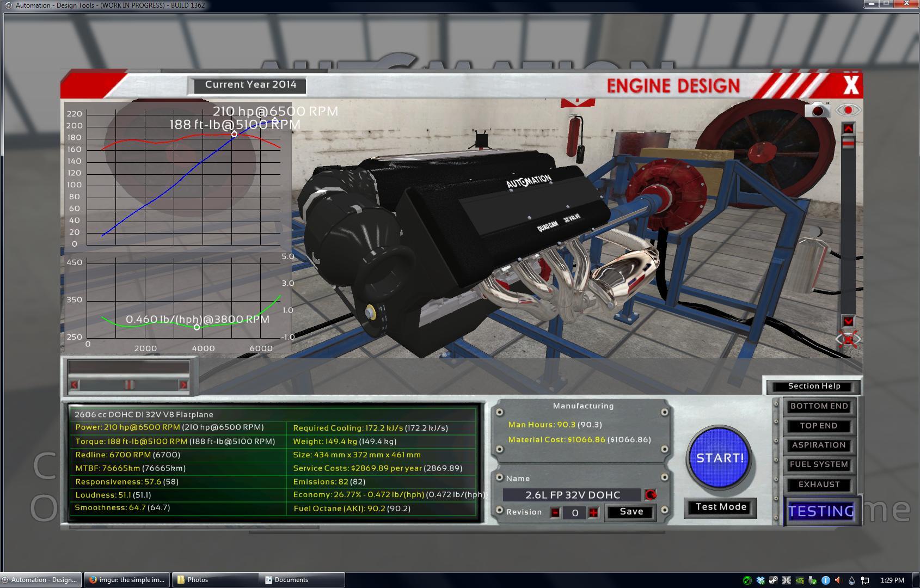Image resolution: width=920 pixels, height=588 pixels.
Task: Click the Section Help button
Action: 814,386
